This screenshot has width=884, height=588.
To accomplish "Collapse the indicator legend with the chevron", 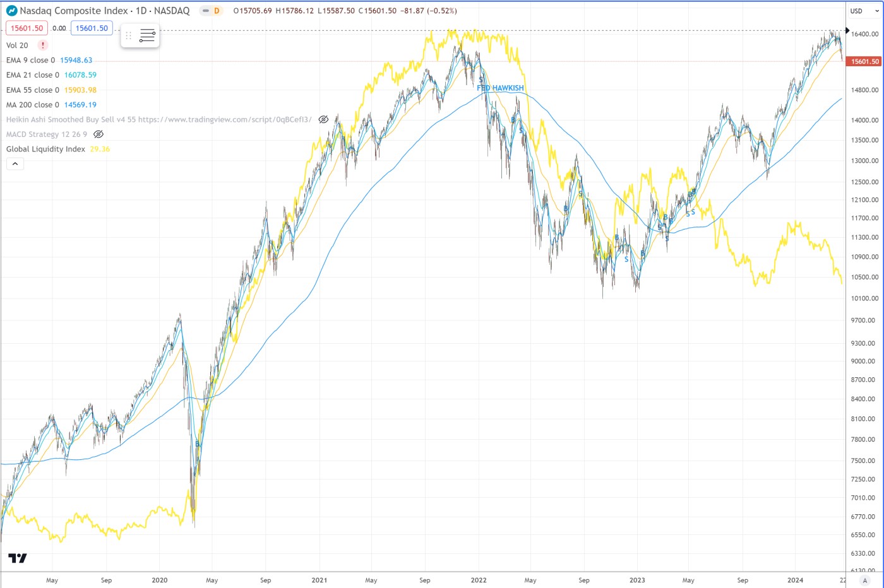I will pos(15,164).
